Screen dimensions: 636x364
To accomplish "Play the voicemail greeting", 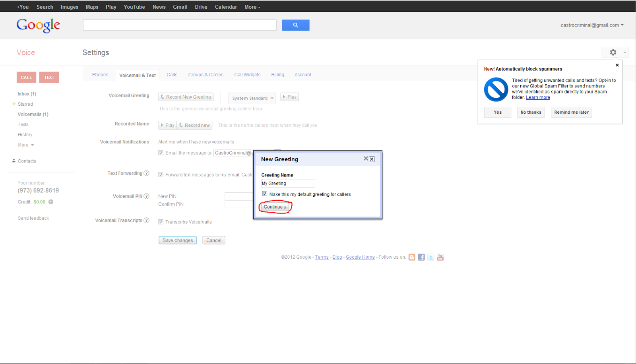I will pos(290,97).
